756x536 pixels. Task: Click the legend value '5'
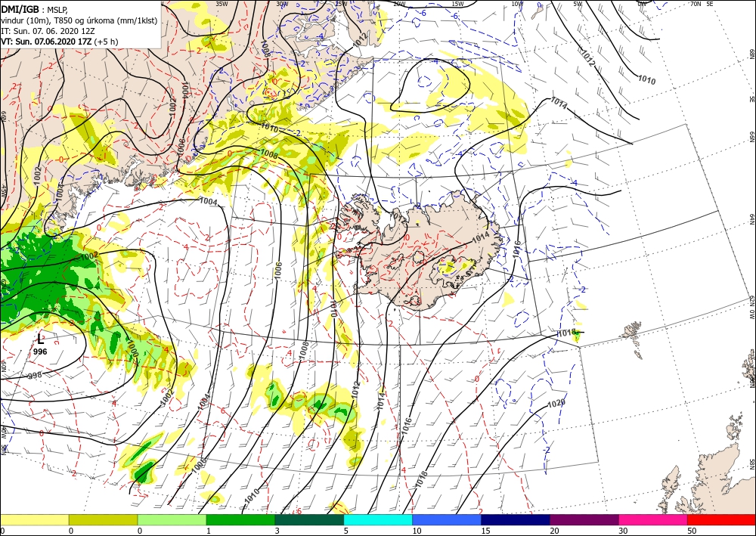click(346, 531)
